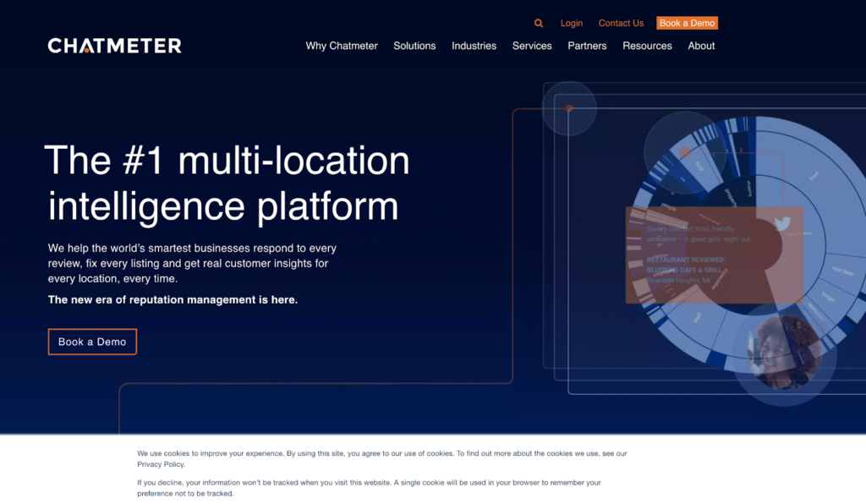
Task: Expand the Why Chatmeter menu
Action: pyautogui.click(x=342, y=46)
